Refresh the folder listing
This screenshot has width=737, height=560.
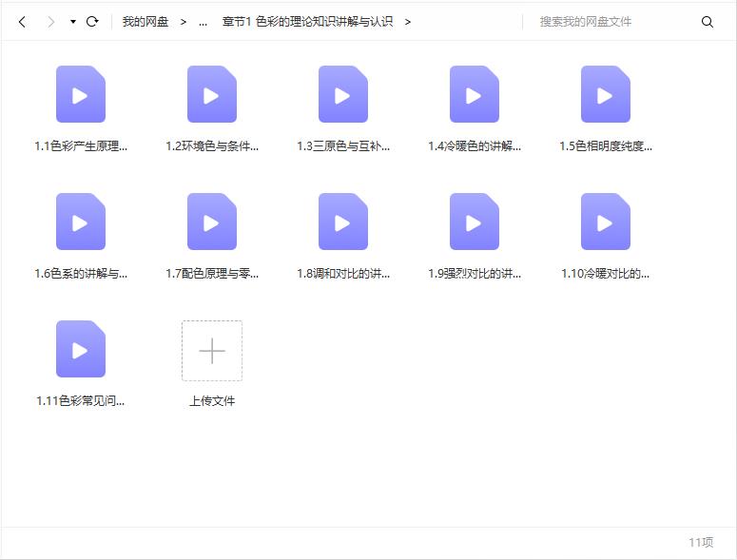tap(92, 22)
